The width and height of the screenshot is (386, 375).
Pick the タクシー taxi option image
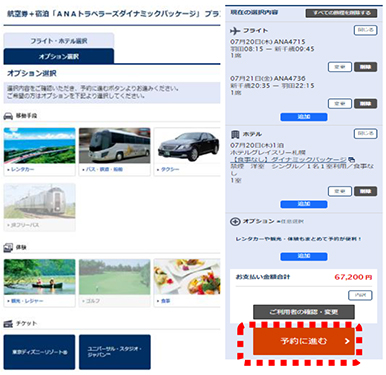pos(188,146)
